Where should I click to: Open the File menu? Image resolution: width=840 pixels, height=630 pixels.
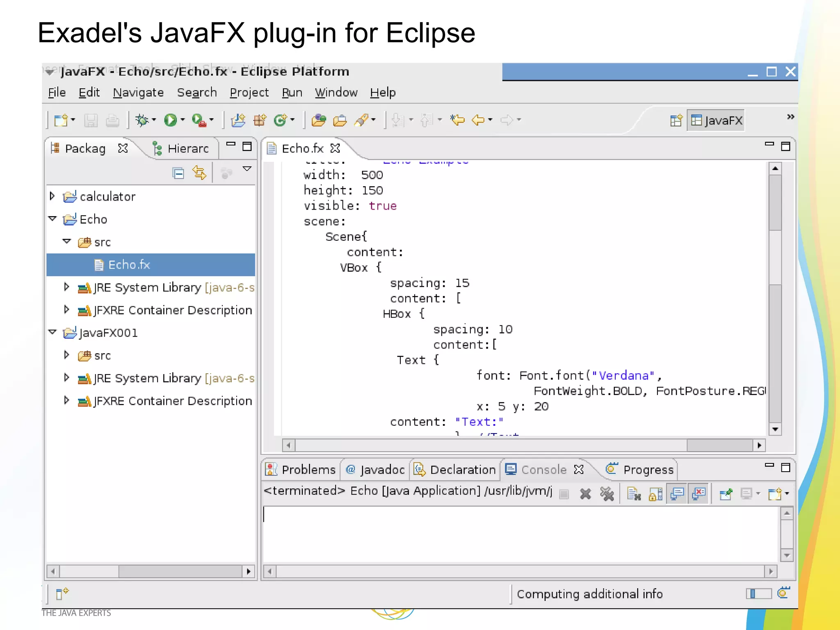tap(57, 93)
